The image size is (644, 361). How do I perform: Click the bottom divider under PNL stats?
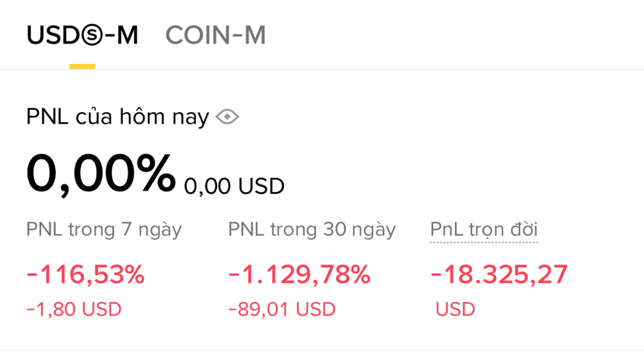pyautogui.click(x=322, y=349)
